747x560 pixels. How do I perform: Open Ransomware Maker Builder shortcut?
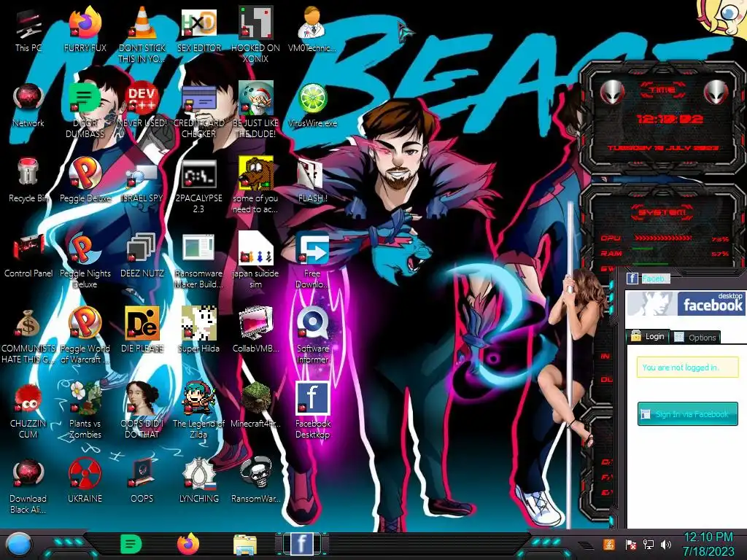click(198, 261)
